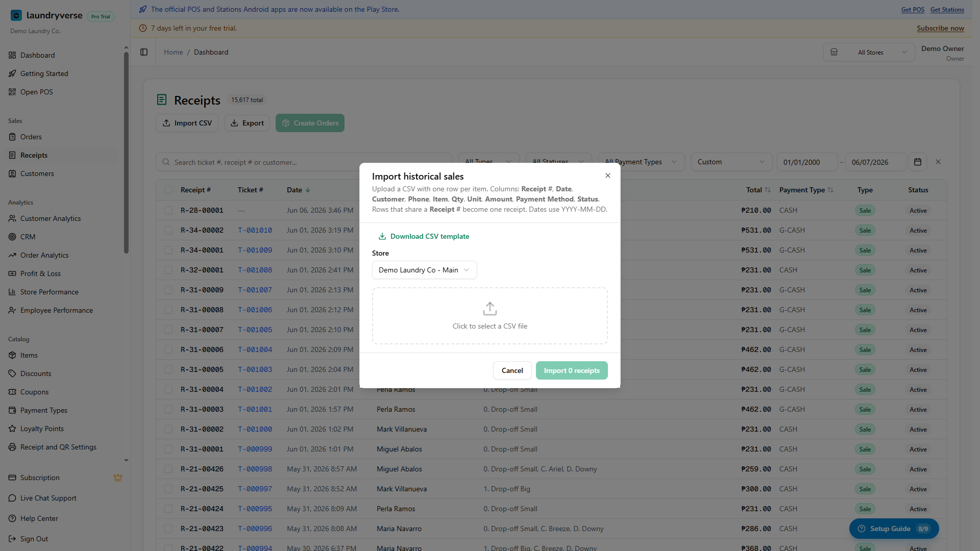The width and height of the screenshot is (980, 551).
Task: Check the row for R-31-00001
Action: tap(168, 449)
